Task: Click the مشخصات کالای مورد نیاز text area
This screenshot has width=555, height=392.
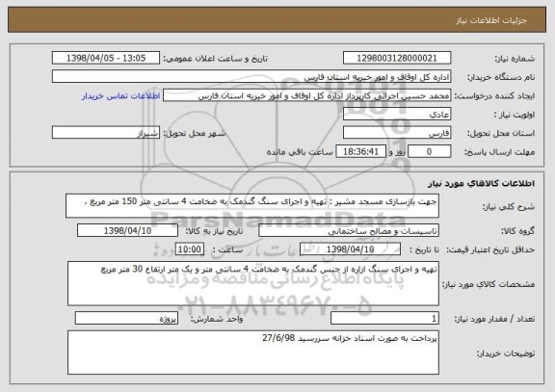Action: click(253, 283)
